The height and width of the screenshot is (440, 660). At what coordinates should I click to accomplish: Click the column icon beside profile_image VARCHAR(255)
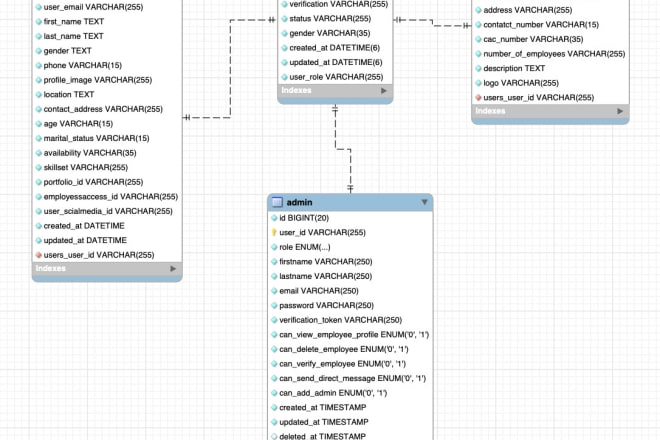click(39, 80)
